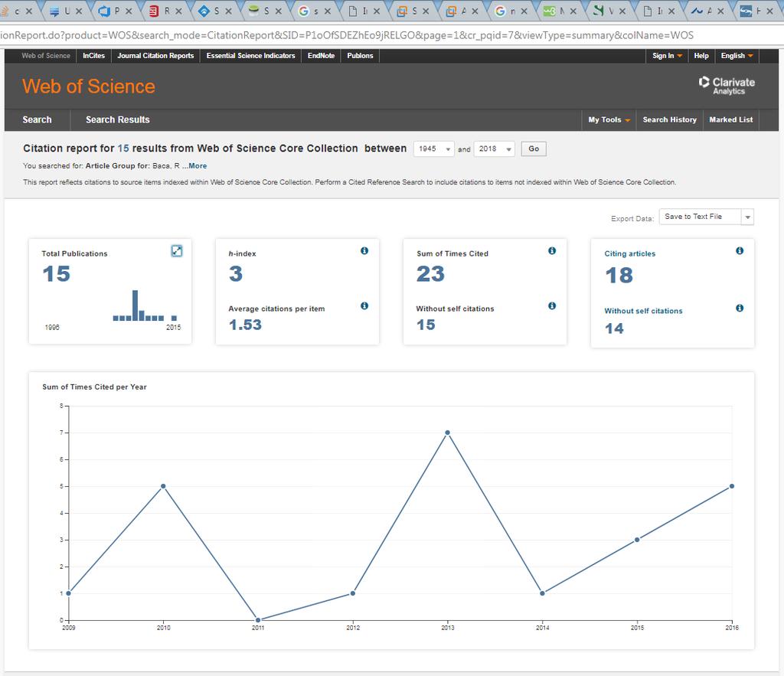This screenshot has height=676, width=784.
Task: Click the 2015 data point on the chart
Action: coord(637,540)
